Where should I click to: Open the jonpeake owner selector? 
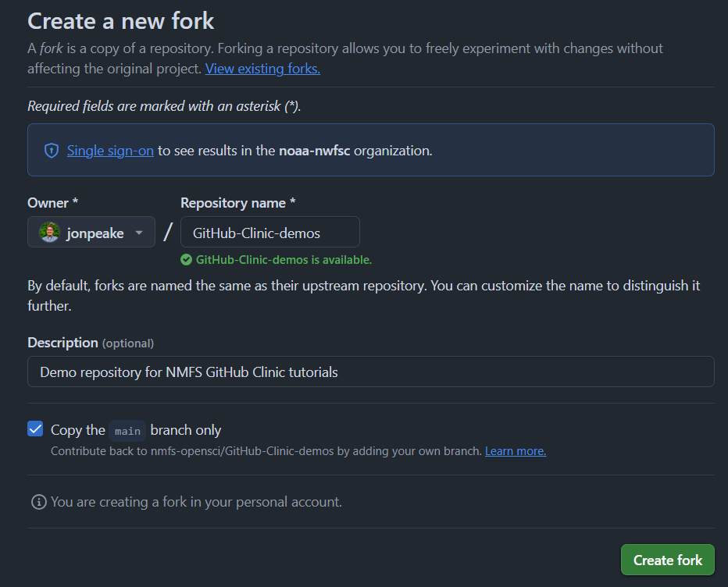(91, 232)
